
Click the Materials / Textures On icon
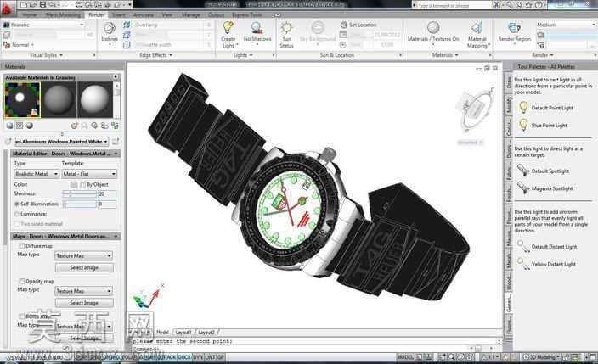(433, 27)
